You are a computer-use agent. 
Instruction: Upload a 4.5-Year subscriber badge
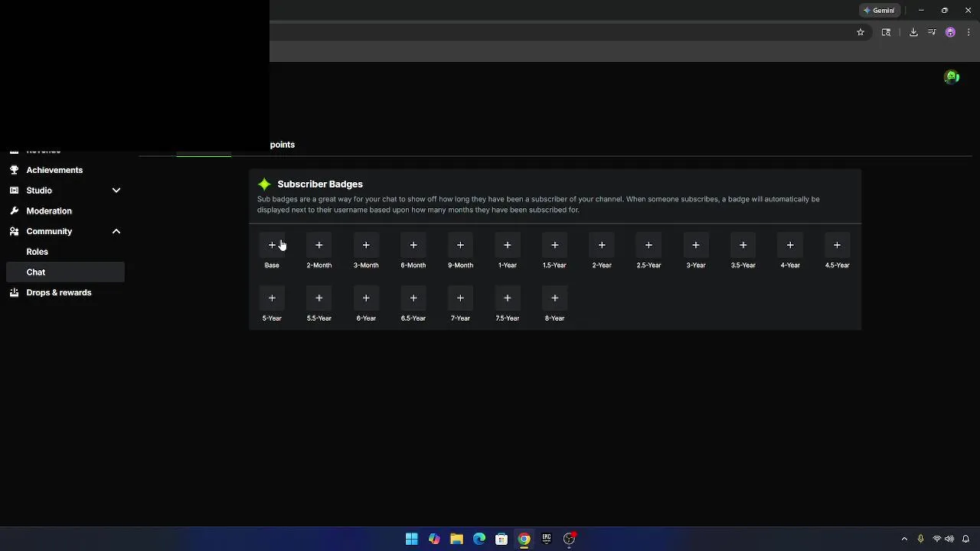[837, 245]
